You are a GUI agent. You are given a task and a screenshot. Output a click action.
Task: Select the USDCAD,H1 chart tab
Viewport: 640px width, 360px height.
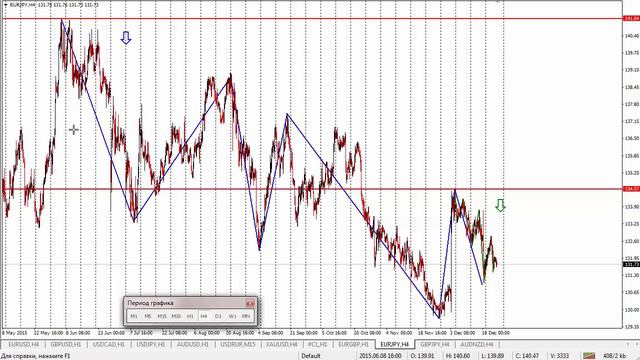point(109,344)
